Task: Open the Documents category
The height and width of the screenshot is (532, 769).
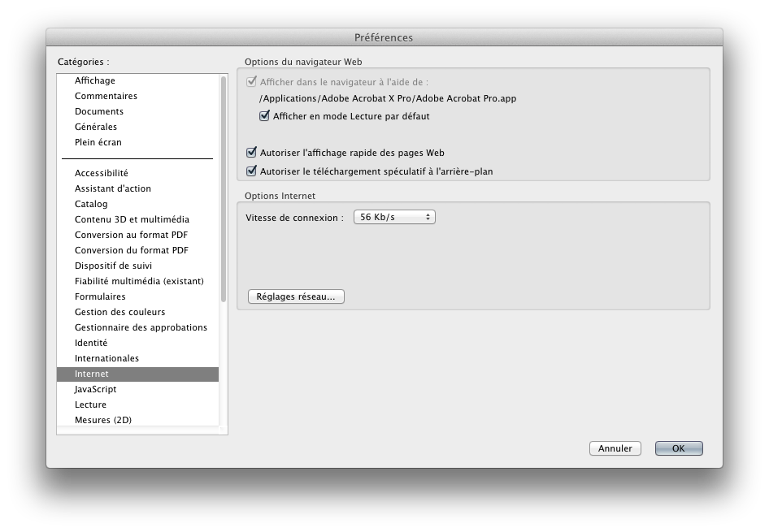Action: coord(137,111)
